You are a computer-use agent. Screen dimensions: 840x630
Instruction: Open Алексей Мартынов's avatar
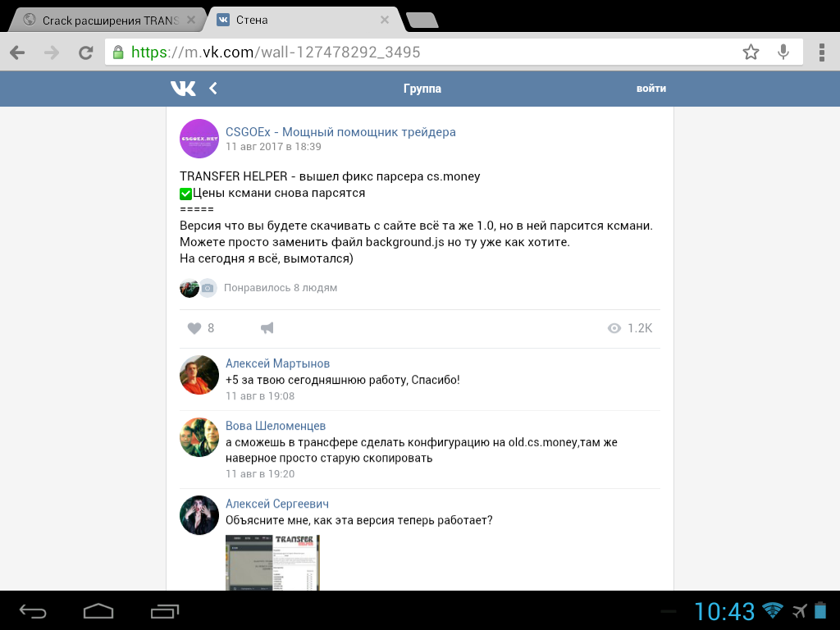[199, 375]
